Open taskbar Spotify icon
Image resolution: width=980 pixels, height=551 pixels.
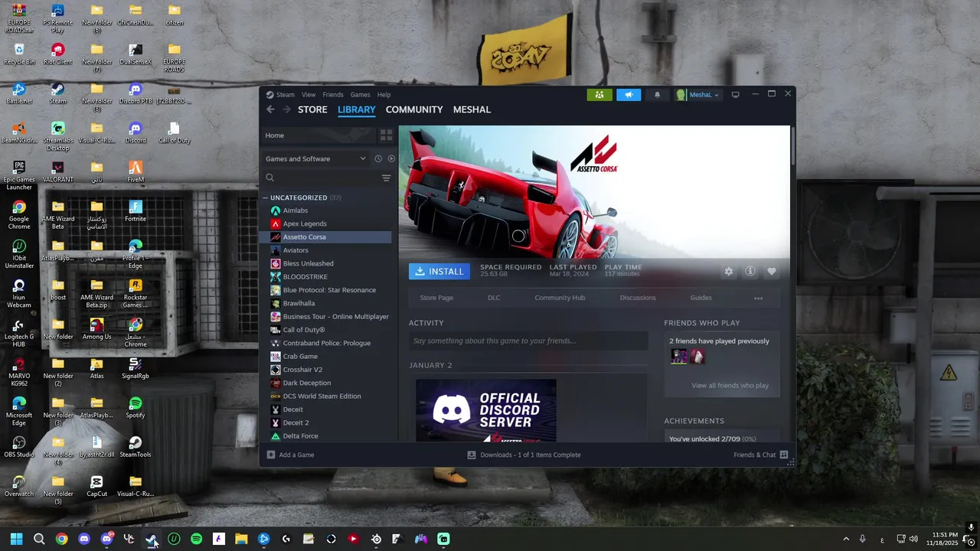click(196, 539)
